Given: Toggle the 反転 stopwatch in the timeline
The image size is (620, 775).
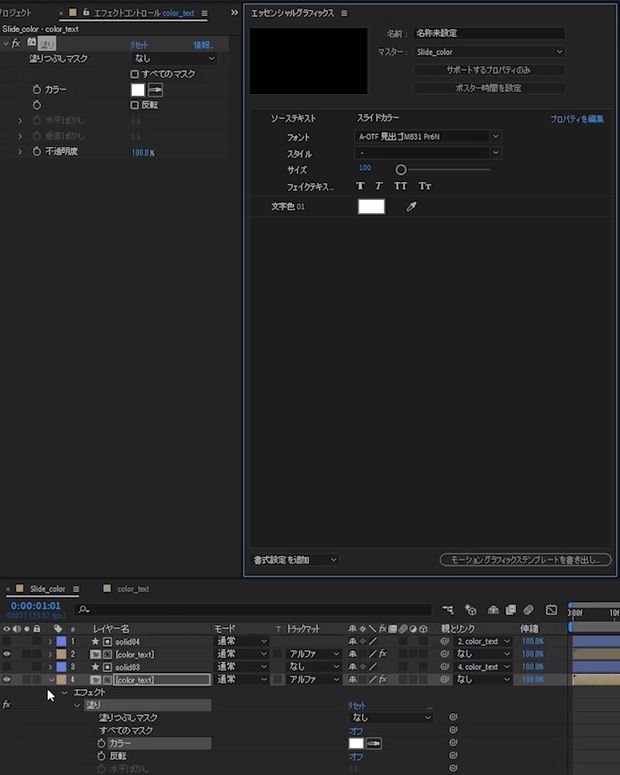Looking at the screenshot, I should (x=101, y=756).
